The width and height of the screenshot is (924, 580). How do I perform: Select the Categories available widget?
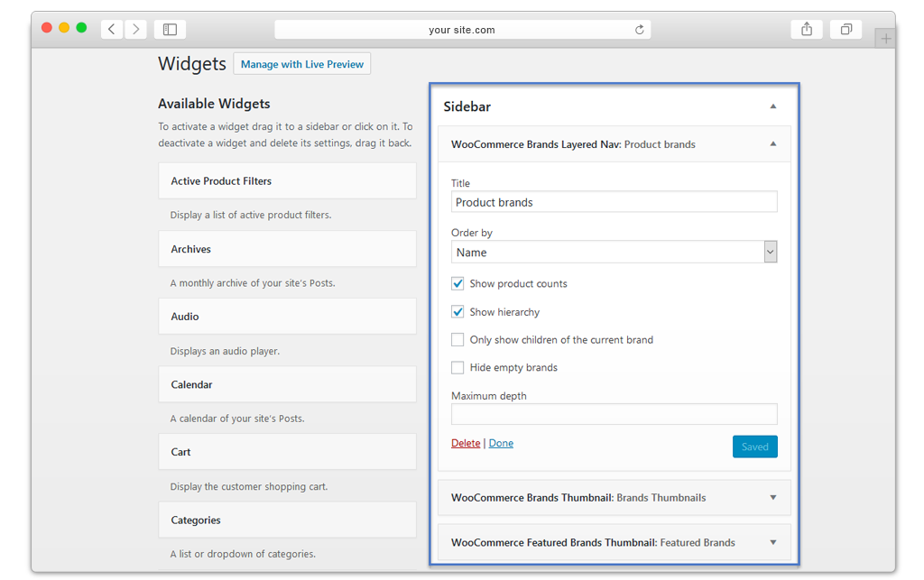click(288, 520)
